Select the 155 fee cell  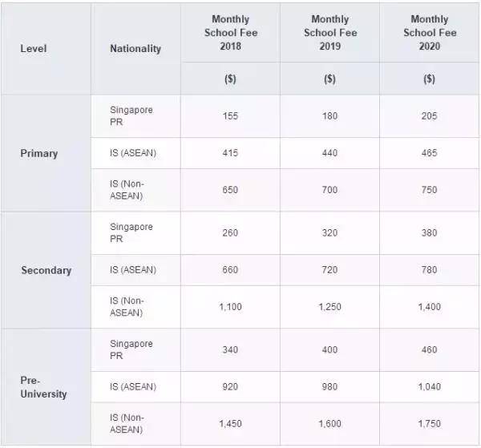230,116
